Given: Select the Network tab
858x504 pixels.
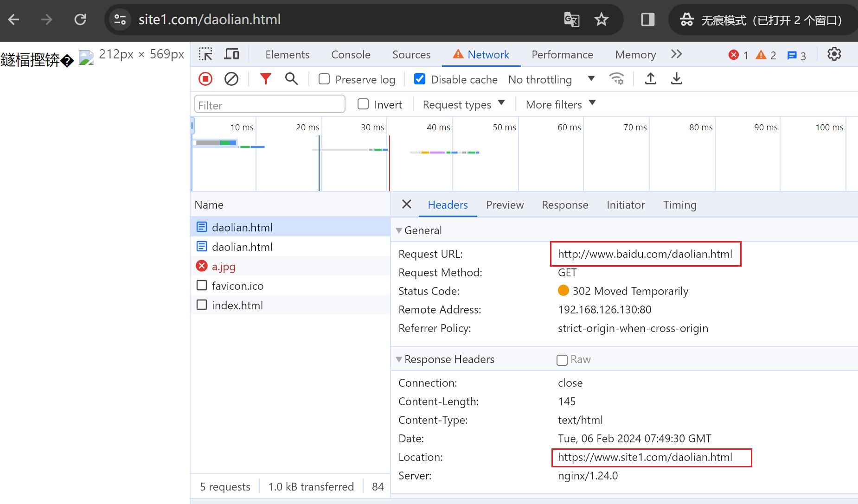Looking at the screenshot, I should point(481,55).
